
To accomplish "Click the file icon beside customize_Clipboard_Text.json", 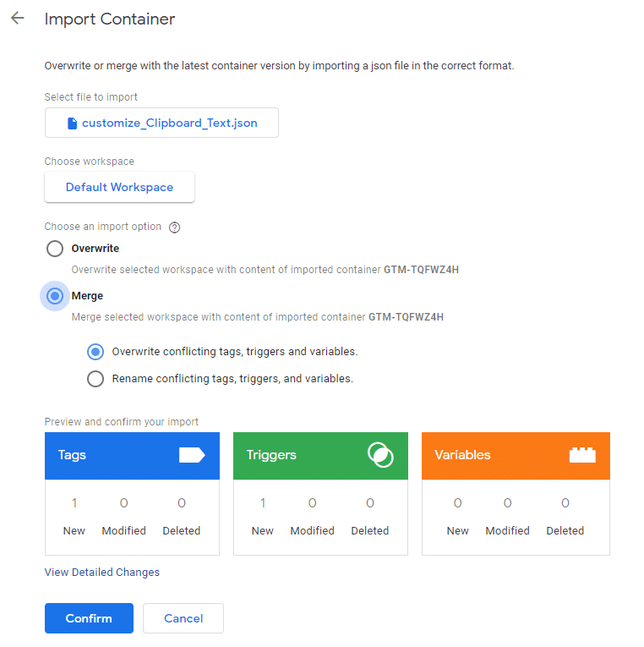I will point(72,123).
